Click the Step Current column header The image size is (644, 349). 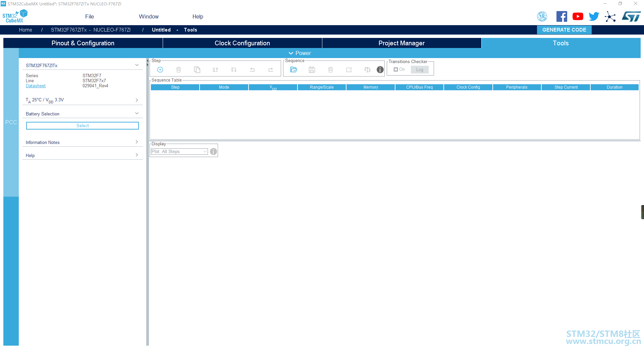566,87
